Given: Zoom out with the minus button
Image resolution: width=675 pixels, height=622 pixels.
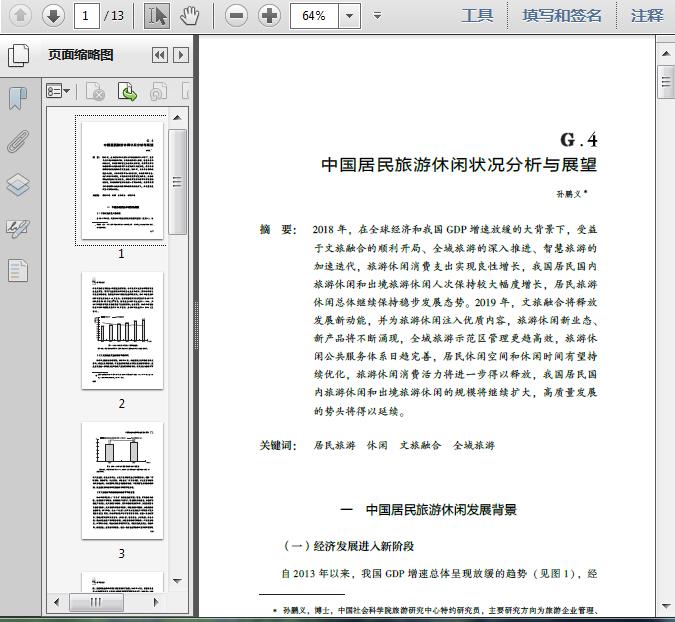Looking at the screenshot, I should pos(236,16).
